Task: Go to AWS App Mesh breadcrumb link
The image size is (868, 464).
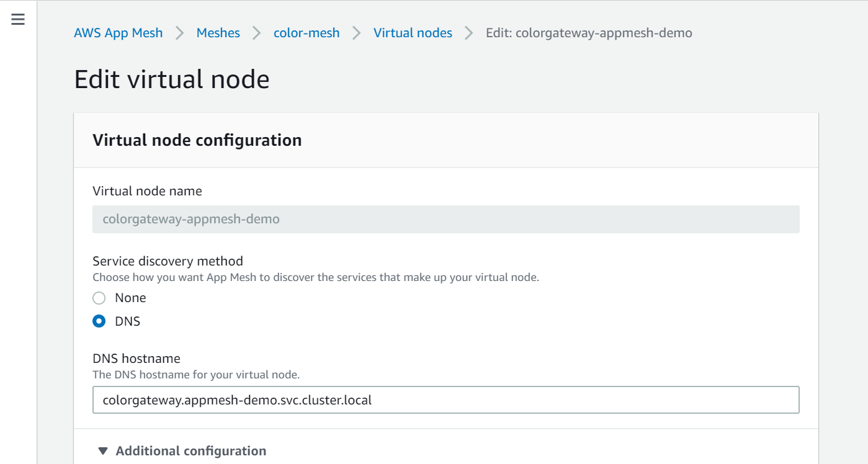Action: pos(119,33)
